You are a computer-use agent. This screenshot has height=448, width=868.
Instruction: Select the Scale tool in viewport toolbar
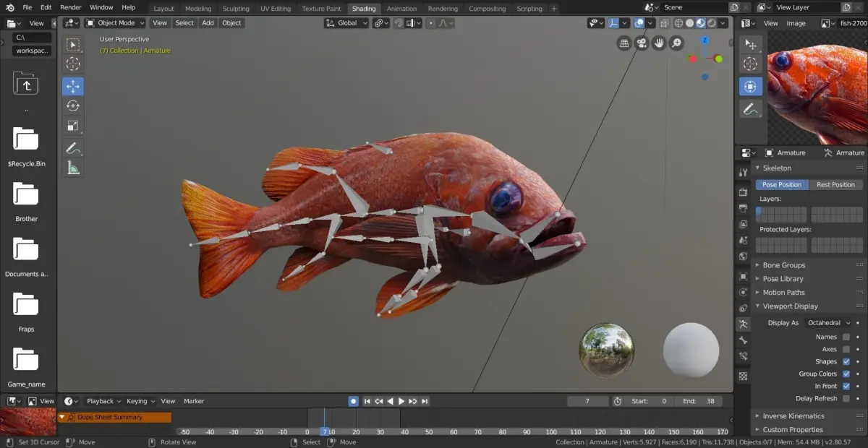[73, 126]
